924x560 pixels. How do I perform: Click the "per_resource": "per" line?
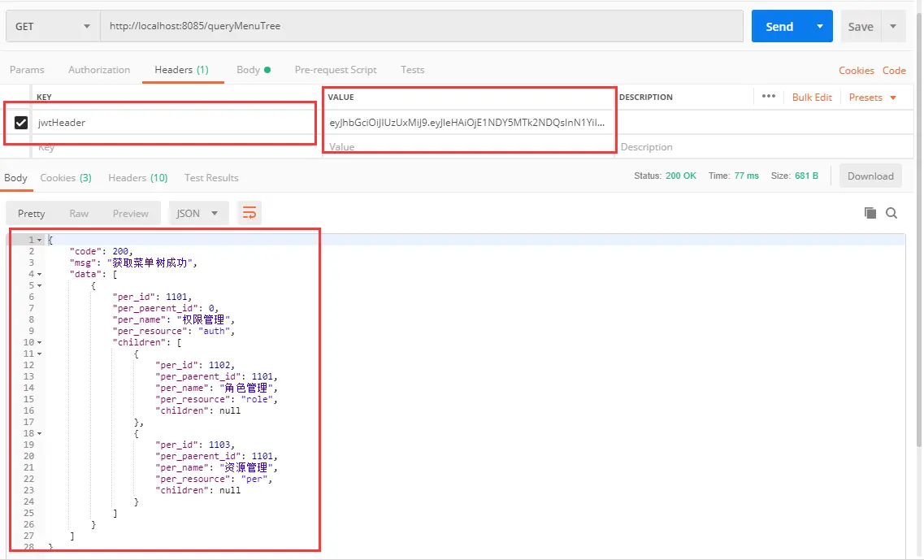(214, 479)
